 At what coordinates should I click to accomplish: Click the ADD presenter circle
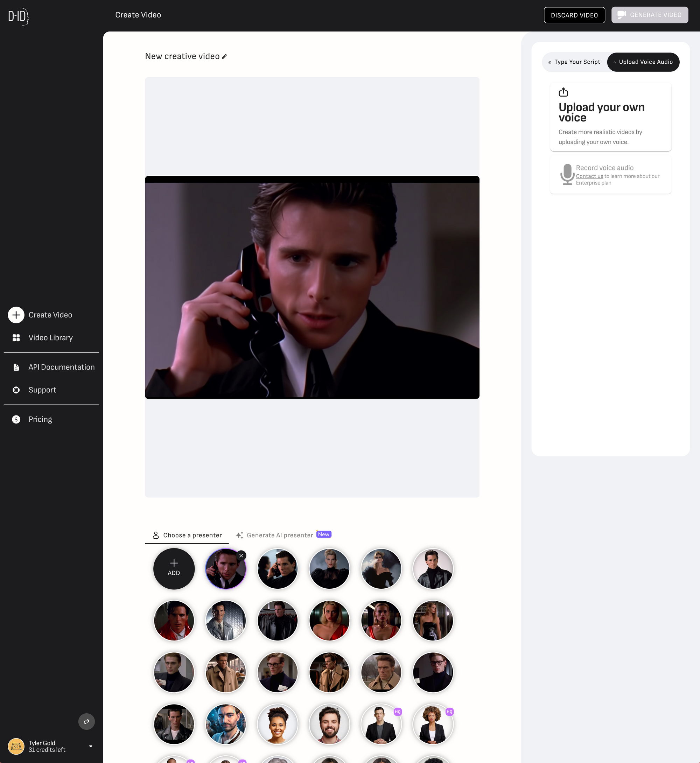click(x=174, y=568)
